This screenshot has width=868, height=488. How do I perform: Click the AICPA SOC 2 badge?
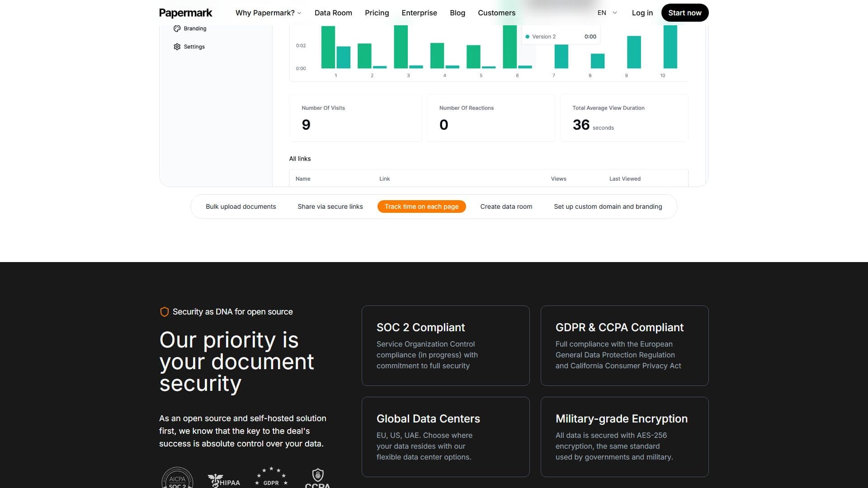(x=177, y=478)
